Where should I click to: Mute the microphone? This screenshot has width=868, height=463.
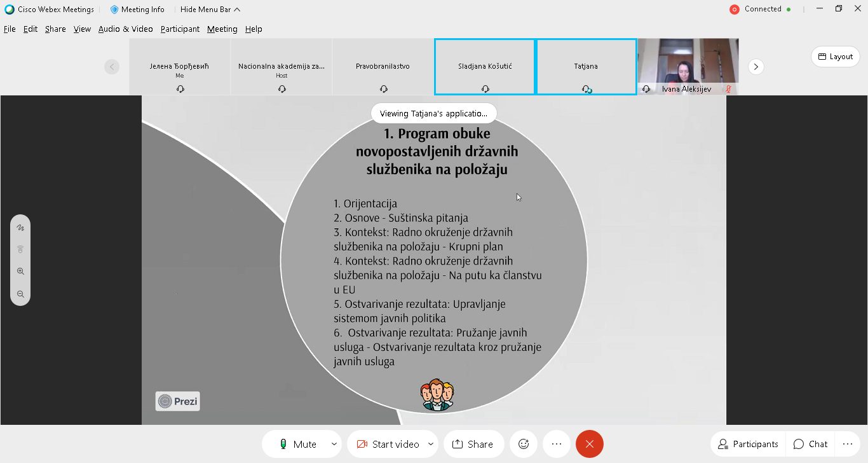pos(297,444)
